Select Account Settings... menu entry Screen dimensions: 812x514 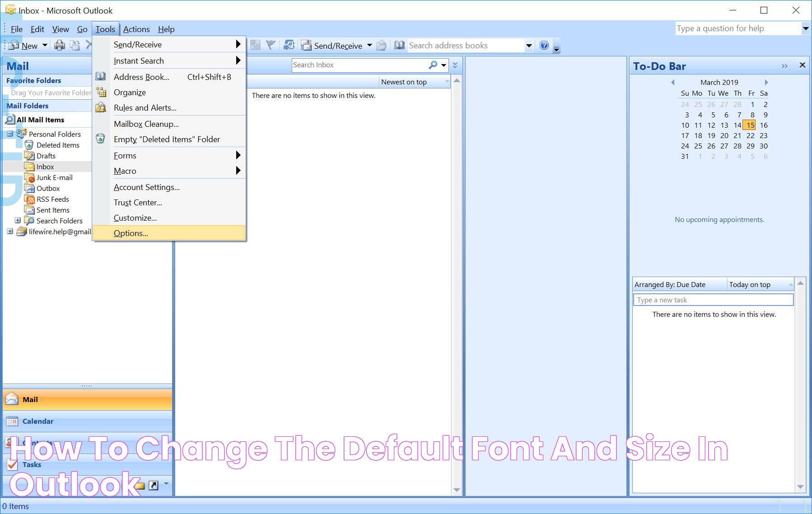click(x=169, y=187)
